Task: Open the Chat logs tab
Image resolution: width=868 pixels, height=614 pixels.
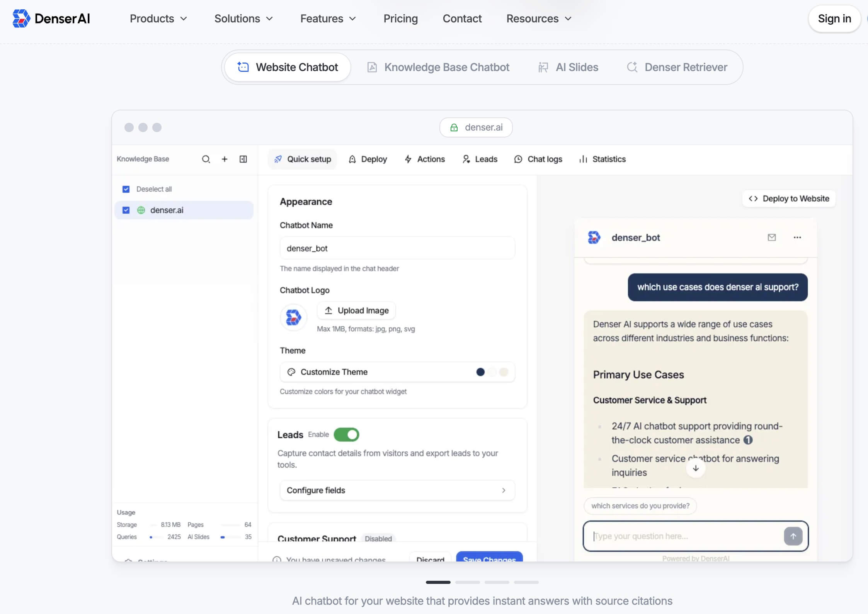Action: point(538,159)
